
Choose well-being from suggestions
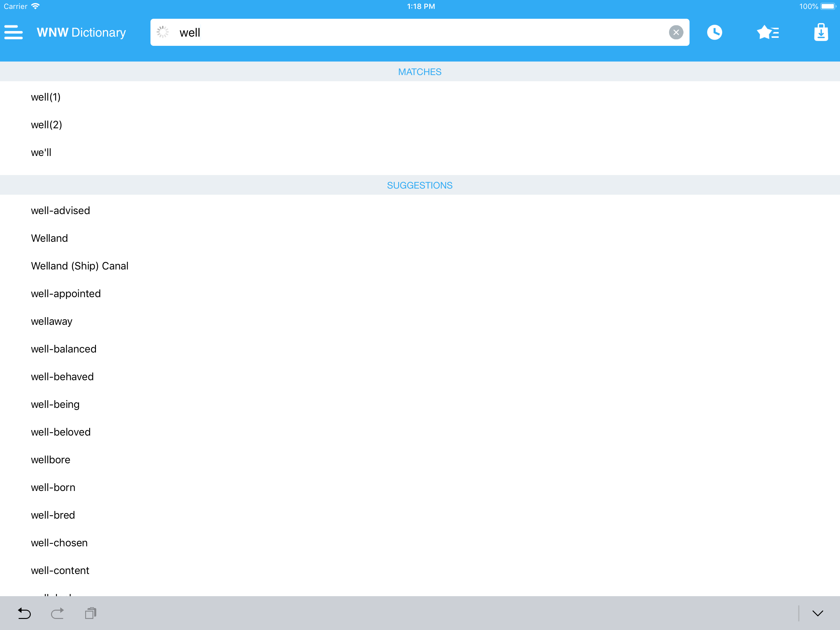[55, 404]
